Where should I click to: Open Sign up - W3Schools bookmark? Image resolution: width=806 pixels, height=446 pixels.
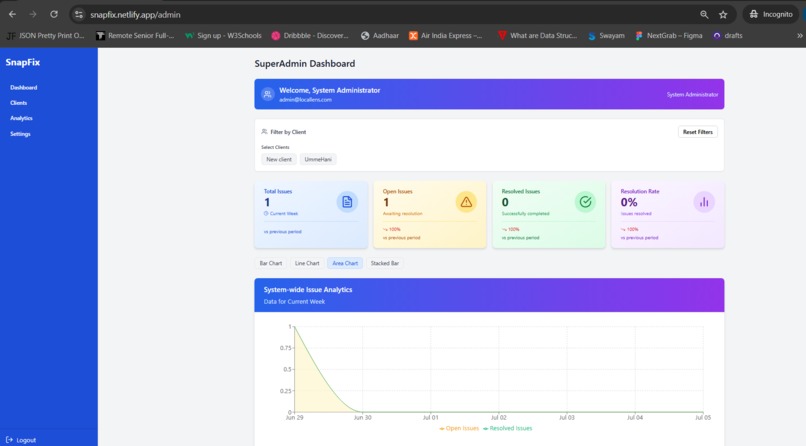click(x=223, y=35)
